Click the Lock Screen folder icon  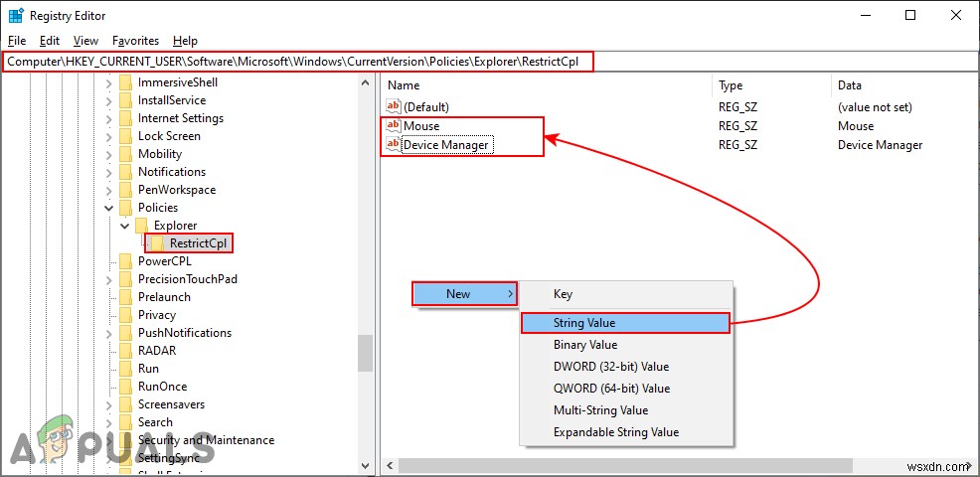point(126,136)
